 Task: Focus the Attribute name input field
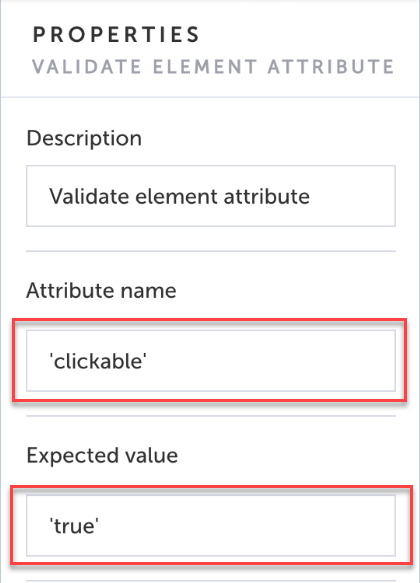click(x=211, y=361)
